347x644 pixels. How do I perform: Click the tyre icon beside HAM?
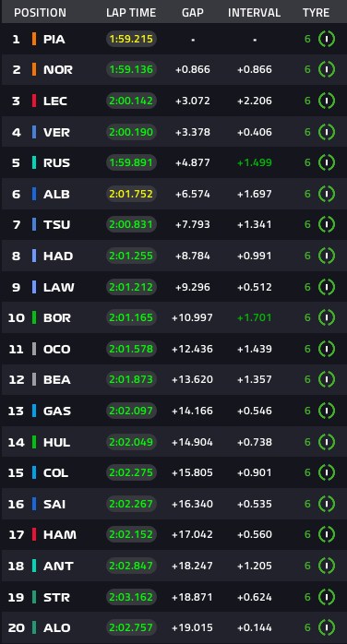327,534
